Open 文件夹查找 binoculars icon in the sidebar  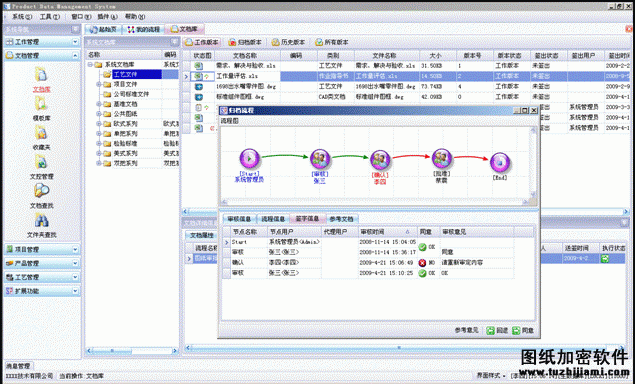41,220
